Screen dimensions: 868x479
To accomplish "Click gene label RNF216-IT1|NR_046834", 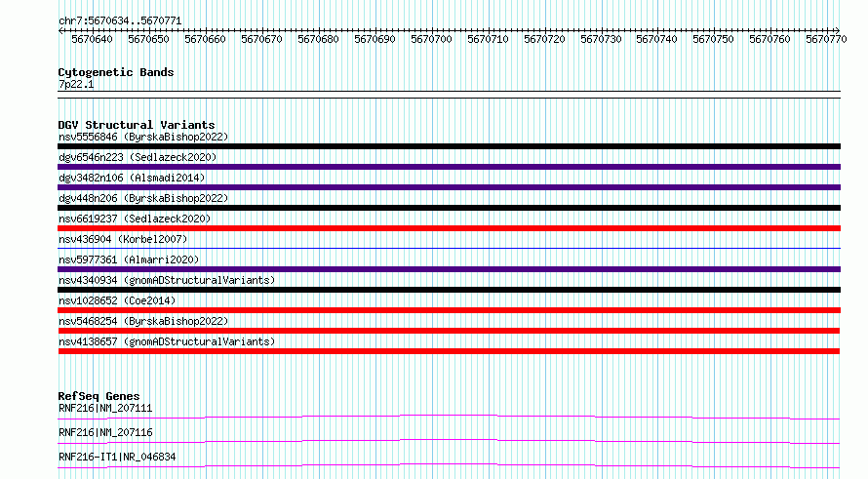I will [117, 458].
